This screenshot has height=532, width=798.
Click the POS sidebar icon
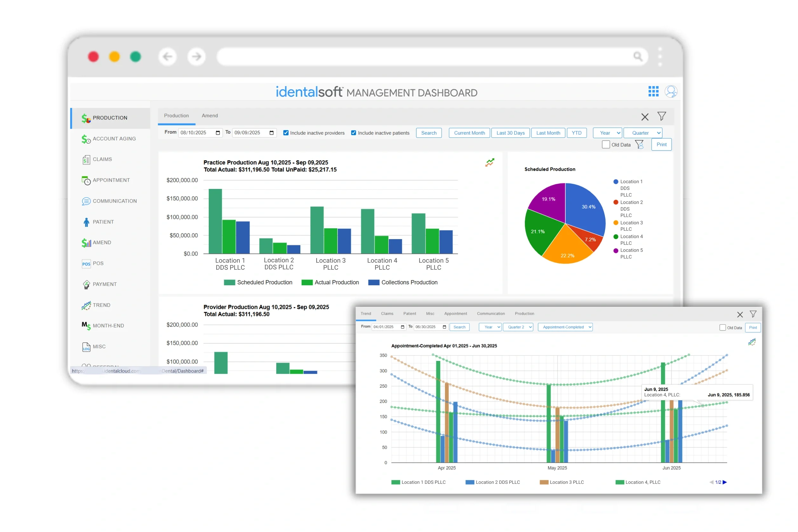(x=86, y=264)
